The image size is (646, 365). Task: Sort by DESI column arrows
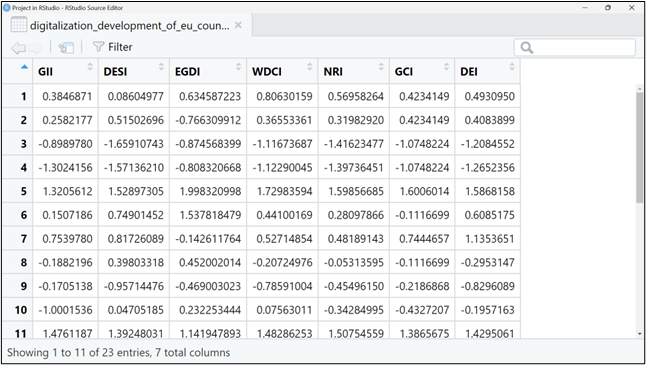point(161,66)
